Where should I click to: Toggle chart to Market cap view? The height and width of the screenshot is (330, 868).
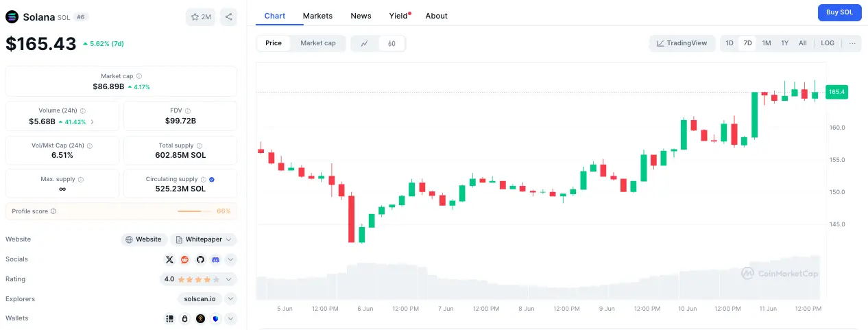(318, 43)
